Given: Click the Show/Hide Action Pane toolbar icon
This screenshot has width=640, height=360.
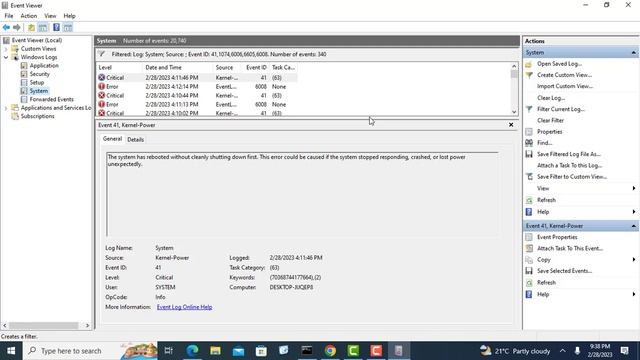Looking at the screenshot, I should (x=68, y=27).
